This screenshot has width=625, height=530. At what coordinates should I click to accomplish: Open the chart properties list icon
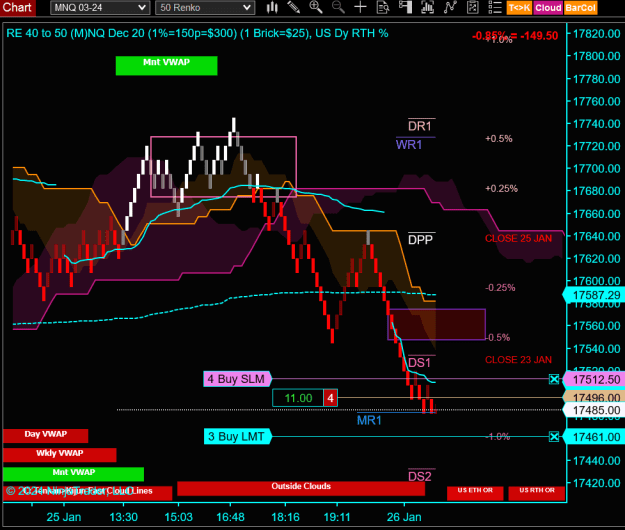(495, 7)
